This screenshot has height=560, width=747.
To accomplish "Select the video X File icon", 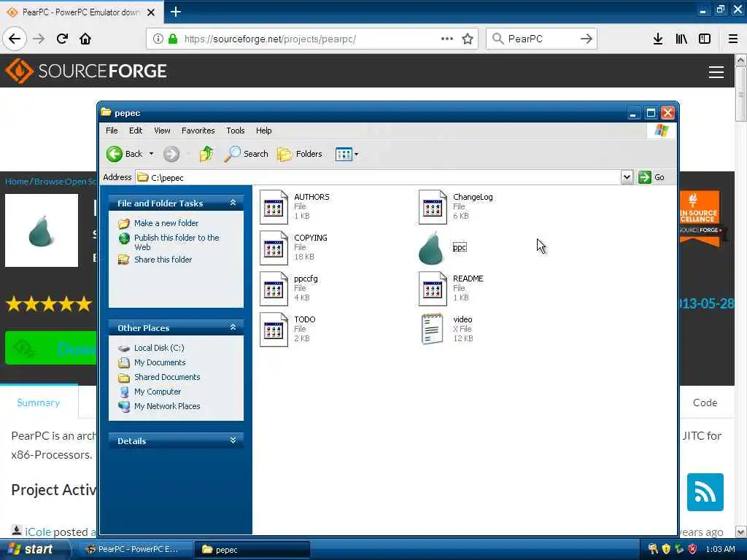I will coord(433,329).
